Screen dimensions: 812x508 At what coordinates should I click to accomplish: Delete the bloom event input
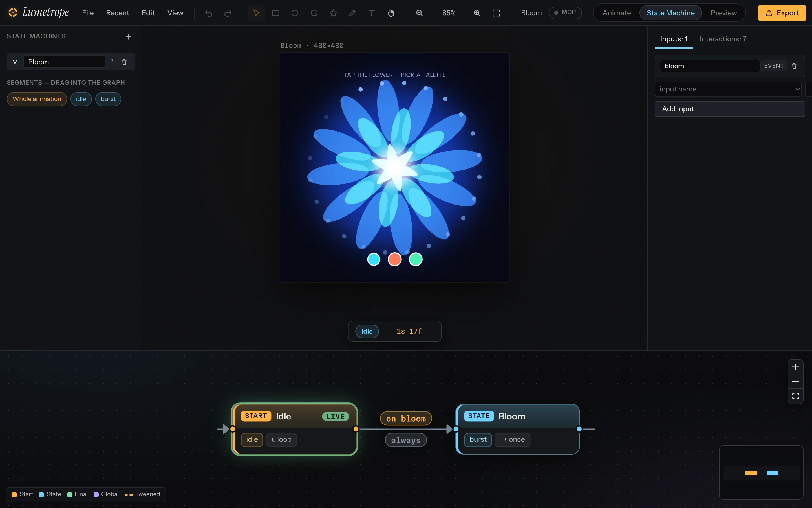pos(794,66)
